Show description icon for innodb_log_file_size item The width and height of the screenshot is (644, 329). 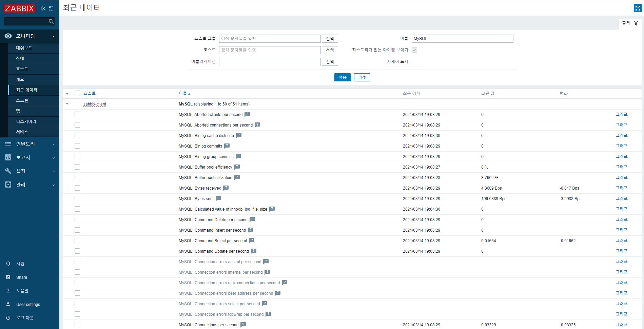(x=272, y=209)
